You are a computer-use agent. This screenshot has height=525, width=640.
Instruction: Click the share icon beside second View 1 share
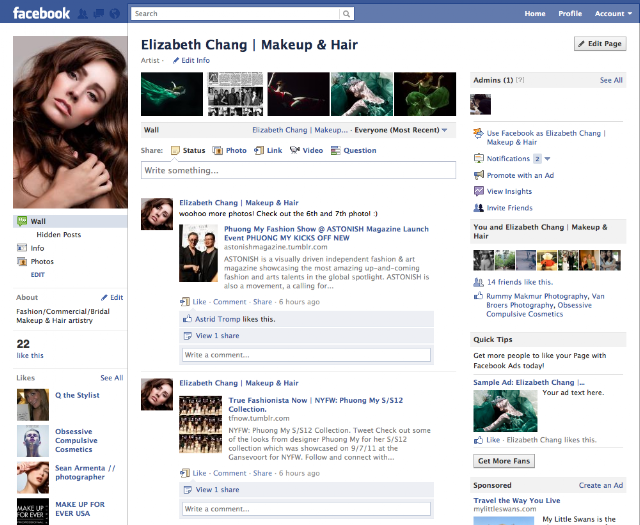[188, 489]
